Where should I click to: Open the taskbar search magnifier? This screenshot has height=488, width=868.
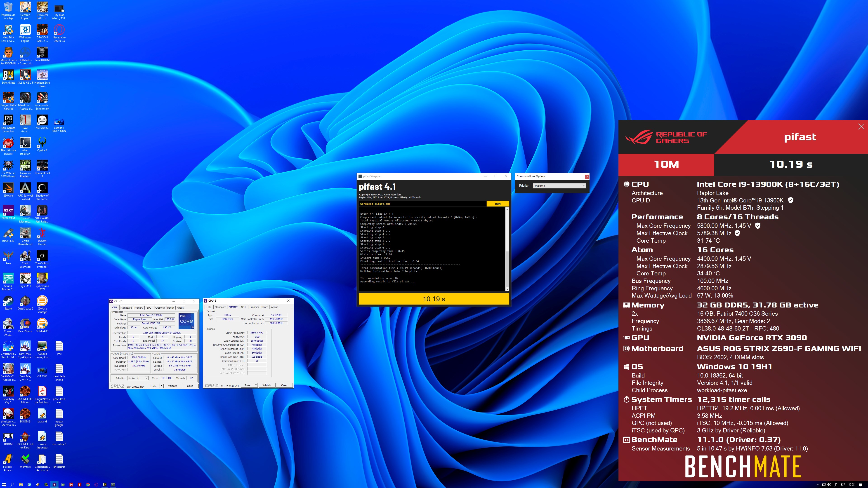pos(12,485)
